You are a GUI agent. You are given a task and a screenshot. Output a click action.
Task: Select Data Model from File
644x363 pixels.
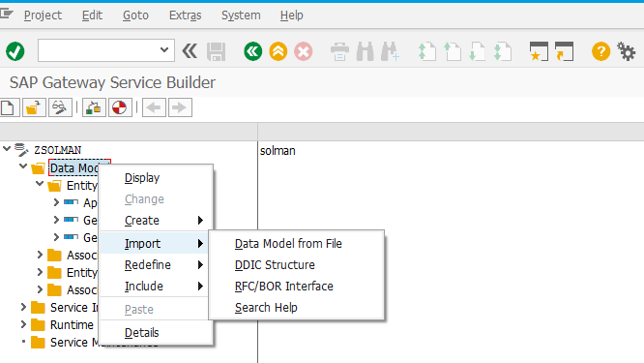[x=297, y=243]
